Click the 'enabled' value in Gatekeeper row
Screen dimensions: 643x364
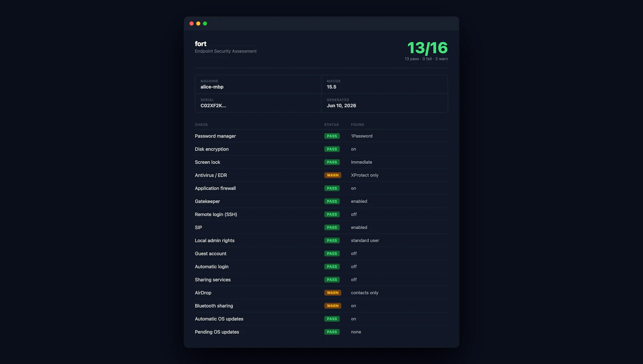[x=359, y=201]
